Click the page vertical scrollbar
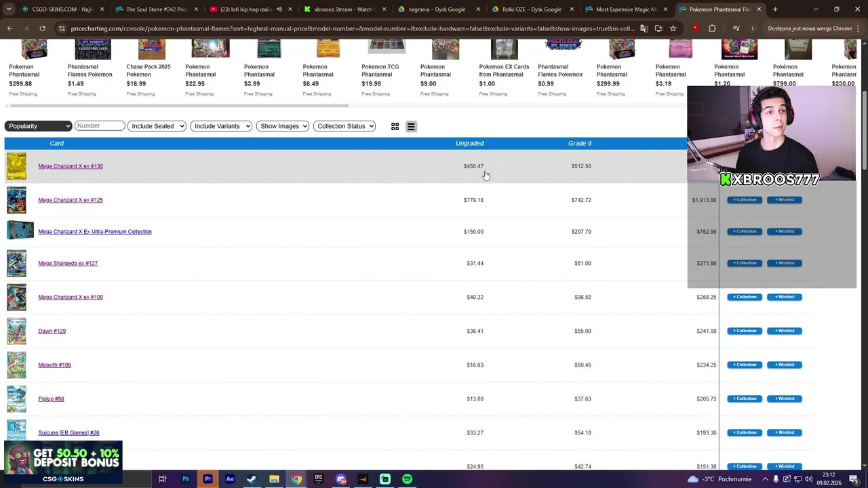 pos(864,129)
